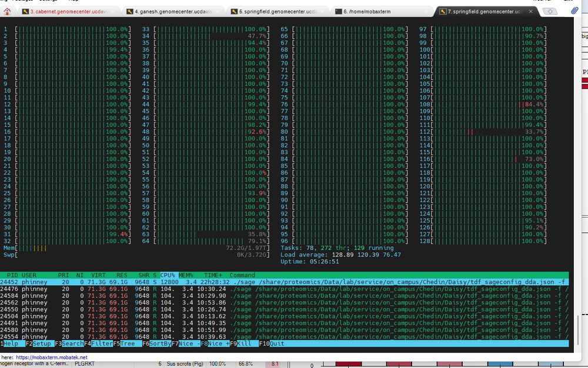
Task: Click the 8.1 highlighted cell in spreadsheet
Action: click(x=275, y=364)
